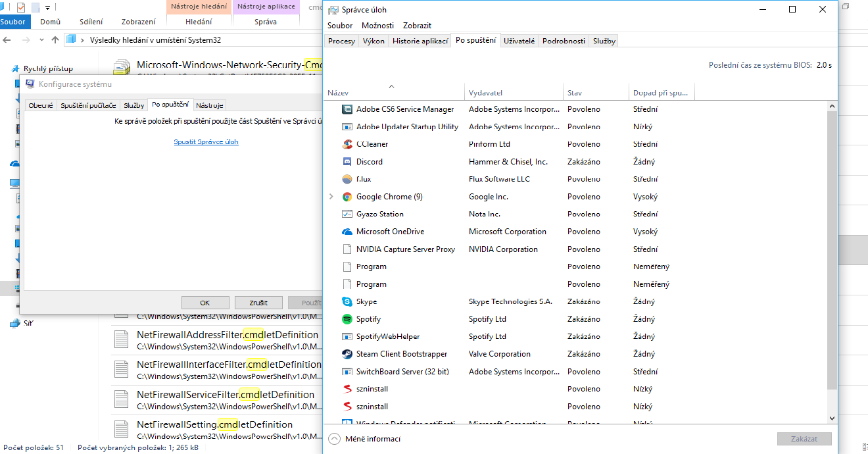Viewport: 868px width, 454px height.
Task: Select the Skype icon in startup list
Action: coord(347,302)
